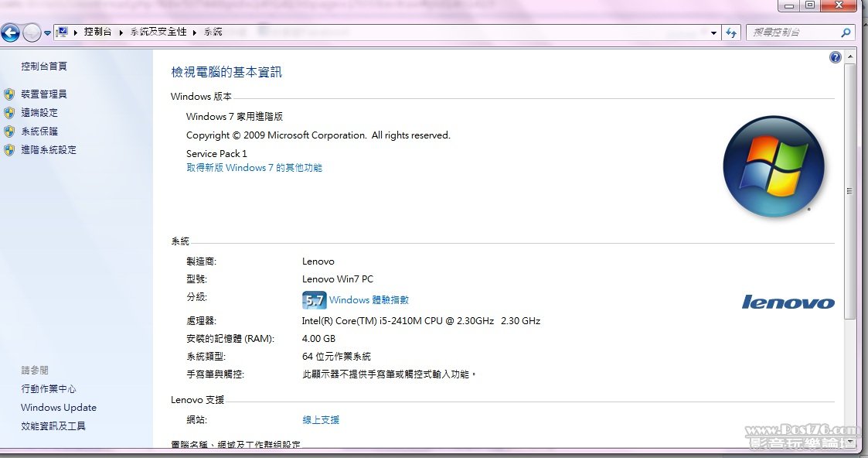Go to the 系統及安全性 breadcrumb
This screenshot has height=458, width=868.
pyautogui.click(x=158, y=32)
